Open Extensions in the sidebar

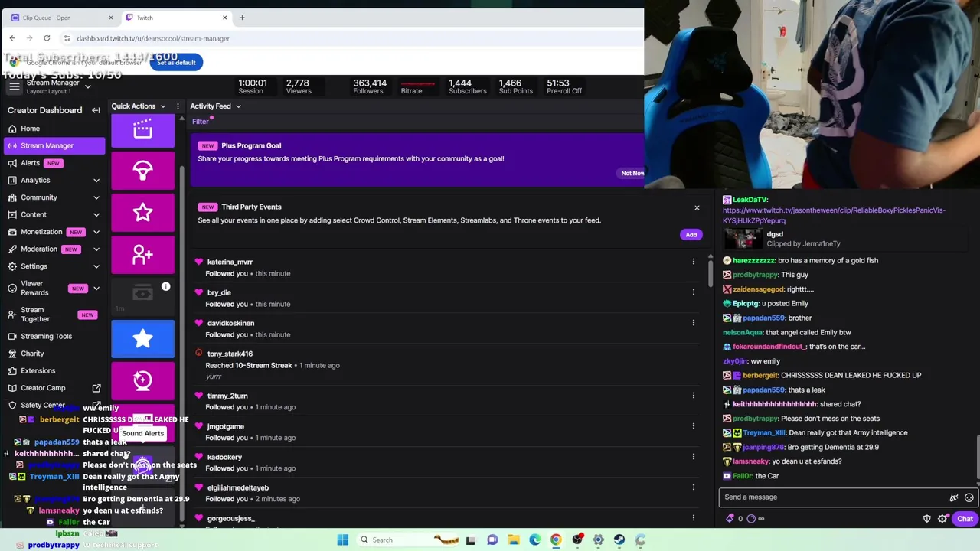pyautogui.click(x=52, y=370)
